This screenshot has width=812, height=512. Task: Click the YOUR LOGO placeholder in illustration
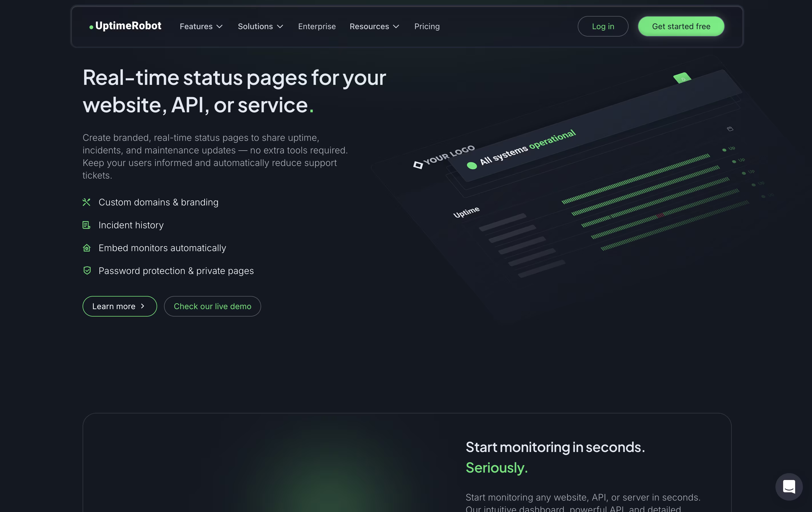click(x=445, y=157)
